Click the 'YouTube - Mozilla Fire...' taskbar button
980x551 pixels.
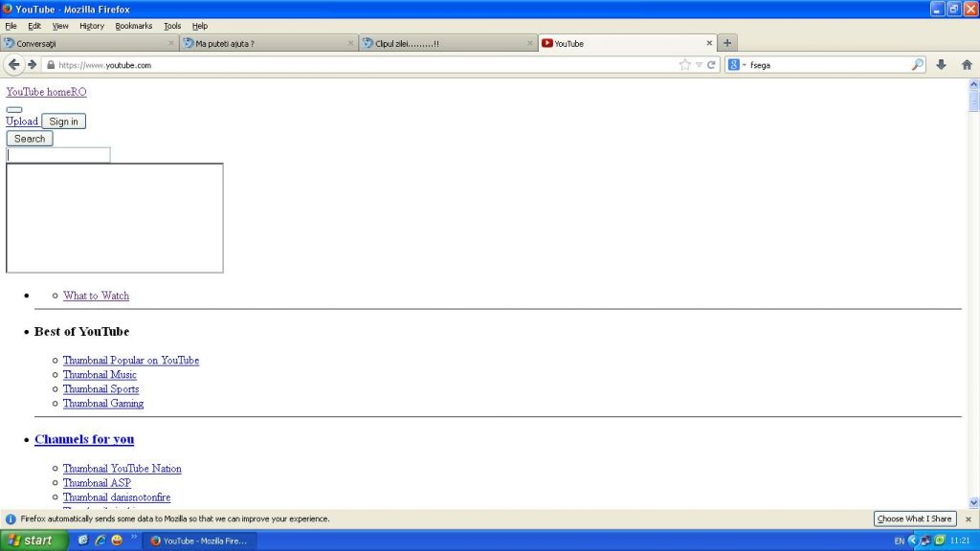pyautogui.click(x=199, y=541)
